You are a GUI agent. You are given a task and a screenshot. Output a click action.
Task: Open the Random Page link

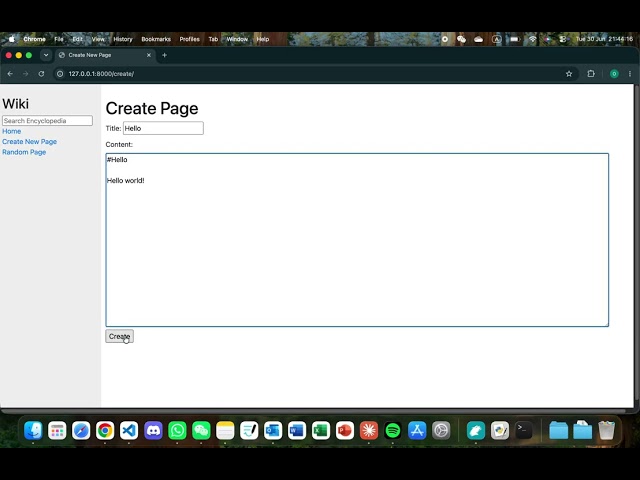pyautogui.click(x=24, y=152)
